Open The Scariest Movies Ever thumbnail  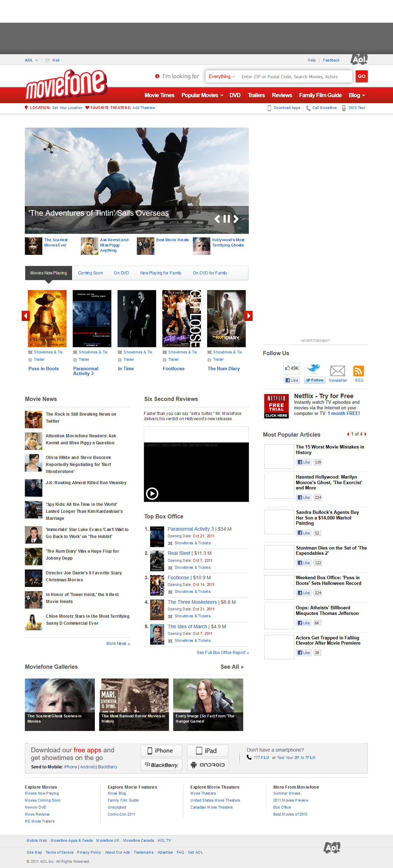tap(34, 246)
